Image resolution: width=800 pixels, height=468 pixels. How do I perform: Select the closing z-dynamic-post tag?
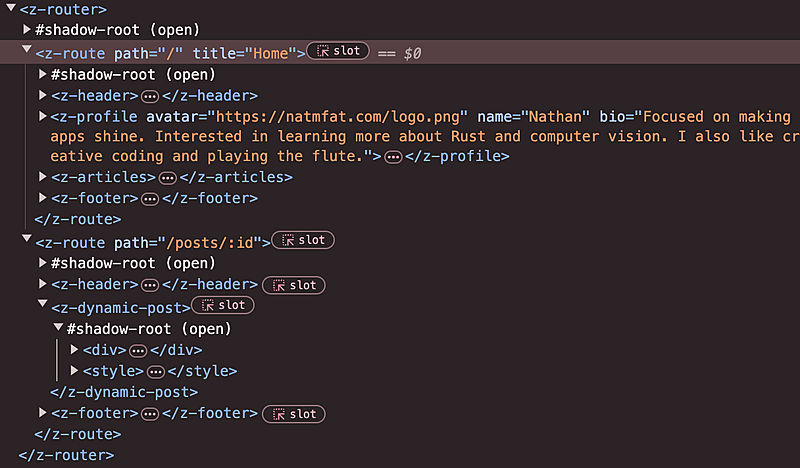[124, 392]
